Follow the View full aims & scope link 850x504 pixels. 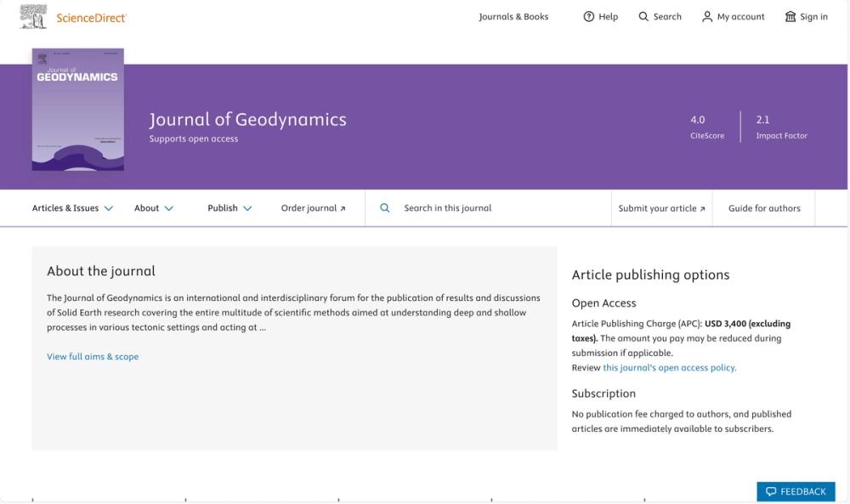point(93,357)
